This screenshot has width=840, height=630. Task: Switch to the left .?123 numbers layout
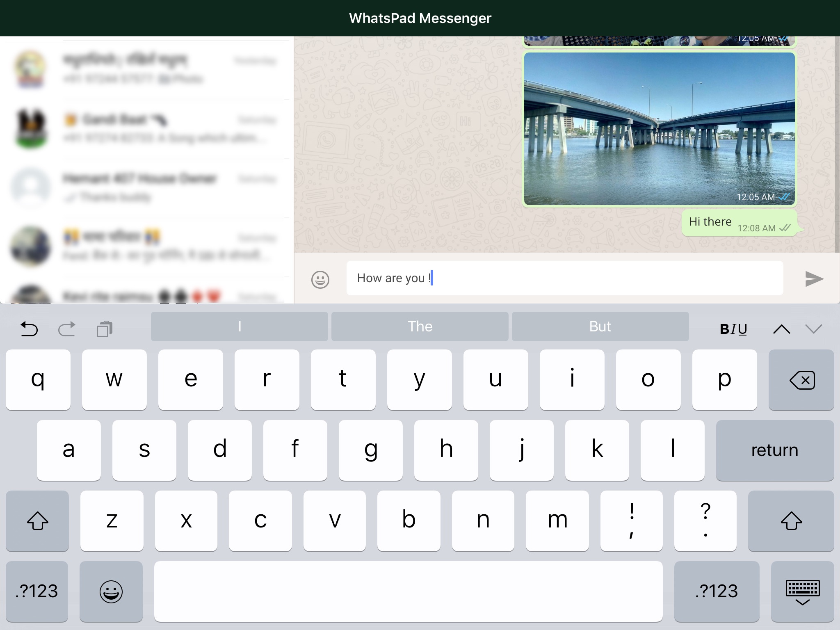[37, 591]
